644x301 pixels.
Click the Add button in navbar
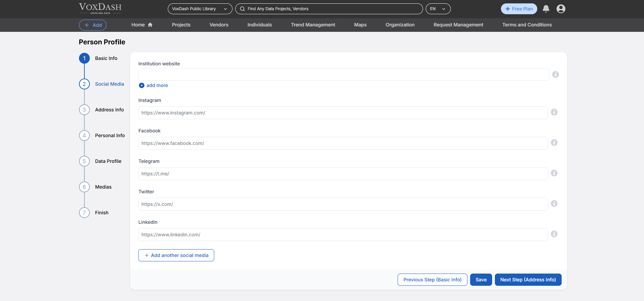click(x=93, y=25)
